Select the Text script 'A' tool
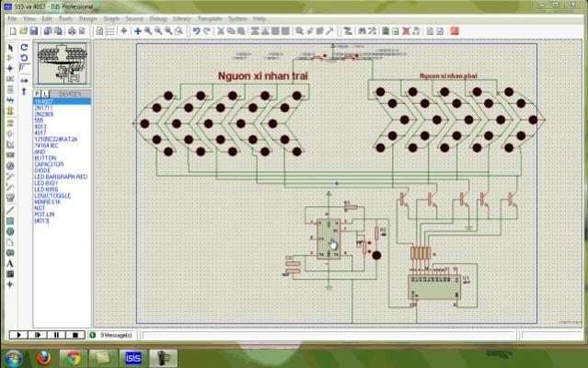 coord(10,262)
